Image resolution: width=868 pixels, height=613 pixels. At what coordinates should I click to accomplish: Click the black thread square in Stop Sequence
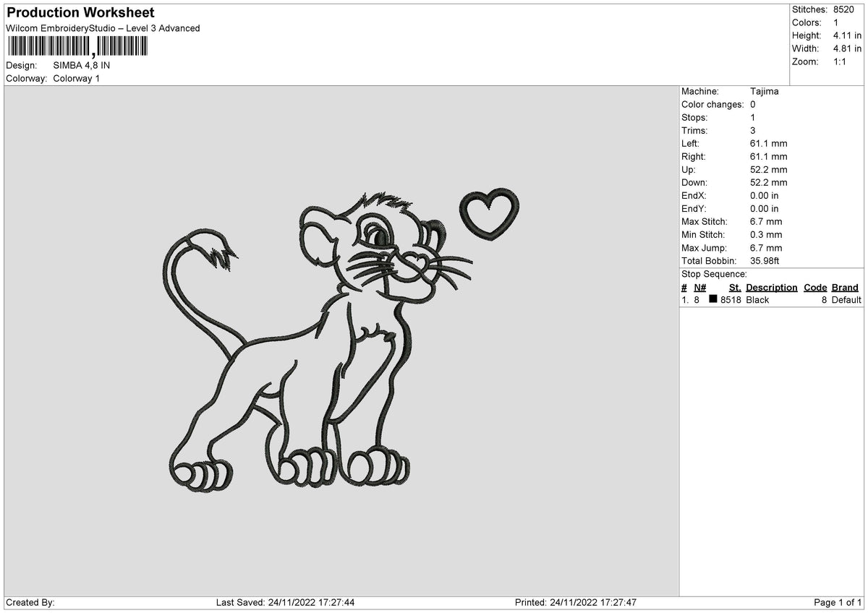point(715,299)
